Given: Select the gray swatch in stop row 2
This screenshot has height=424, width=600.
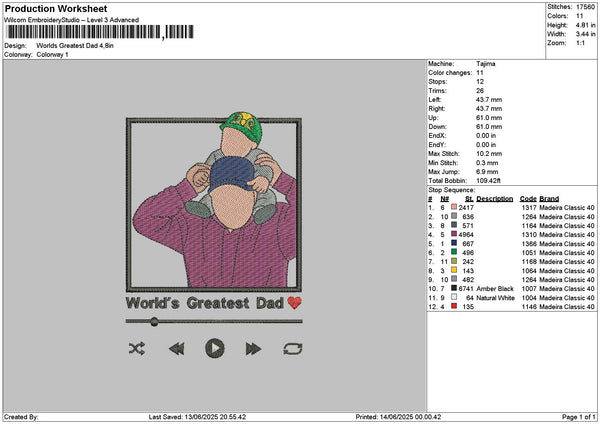Looking at the screenshot, I should click(x=454, y=216).
